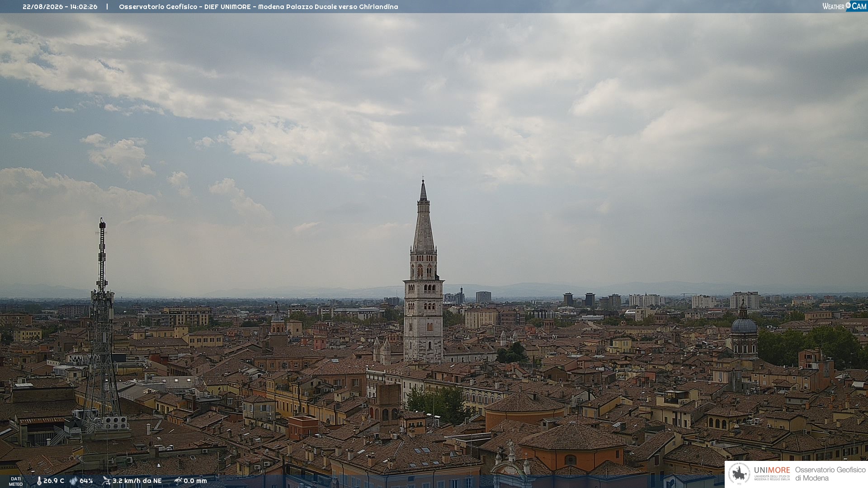Select the 64% humidity reading
Screen dimensions: 868x488
tap(86, 481)
